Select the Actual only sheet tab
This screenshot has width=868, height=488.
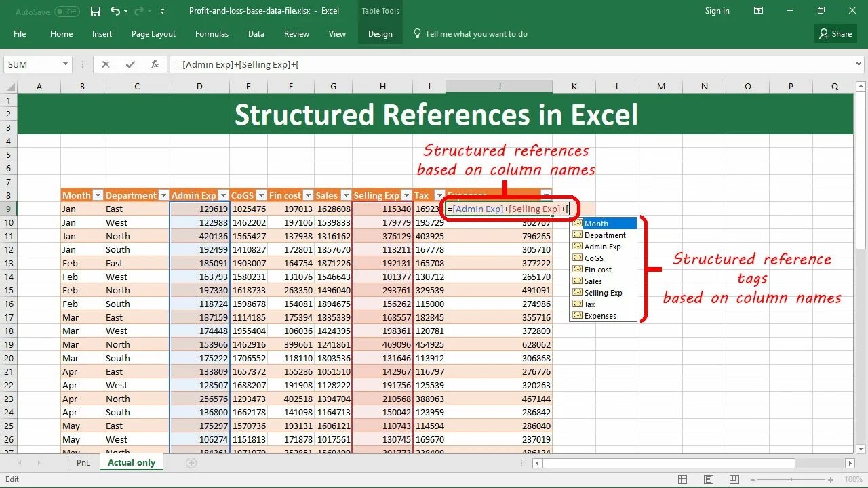tap(132, 462)
